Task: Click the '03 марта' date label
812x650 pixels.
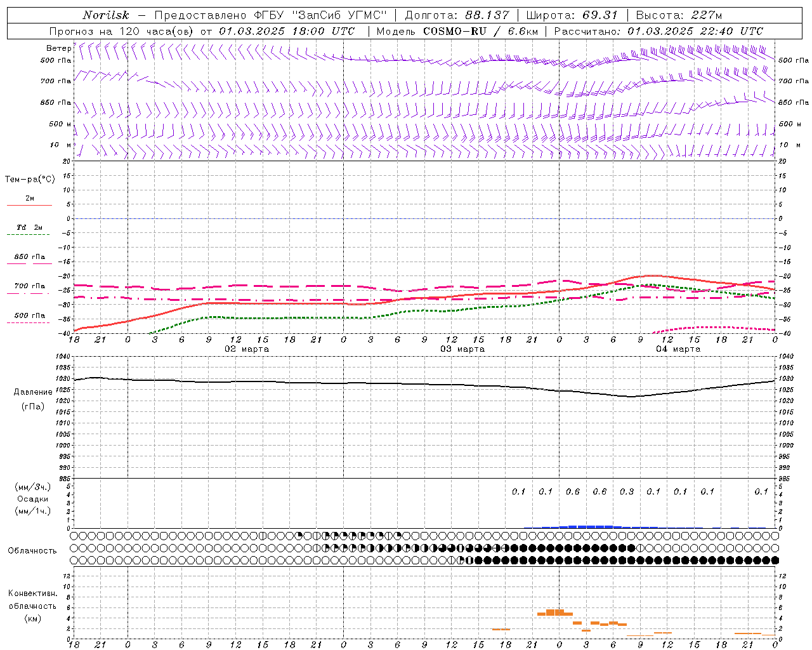Action: (x=463, y=349)
